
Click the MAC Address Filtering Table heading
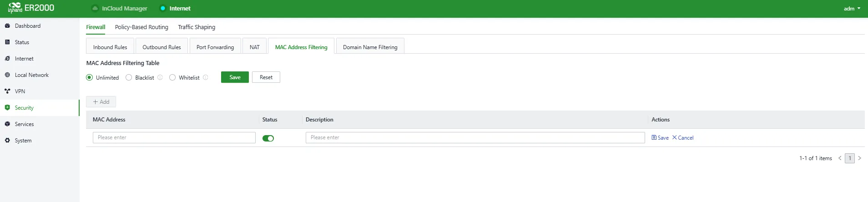123,63
